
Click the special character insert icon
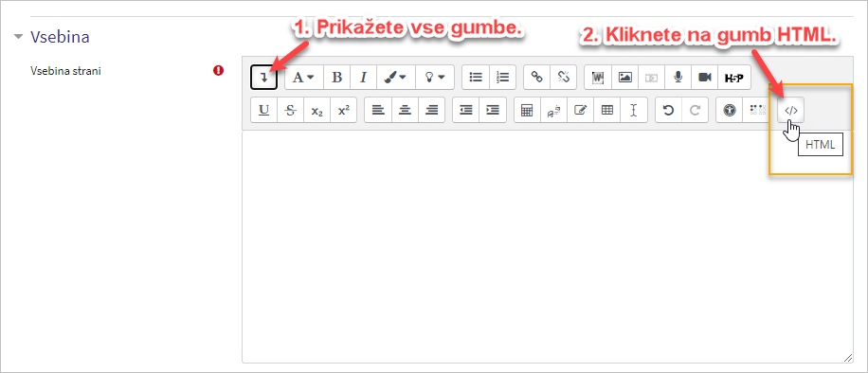click(x=553, y=110)
